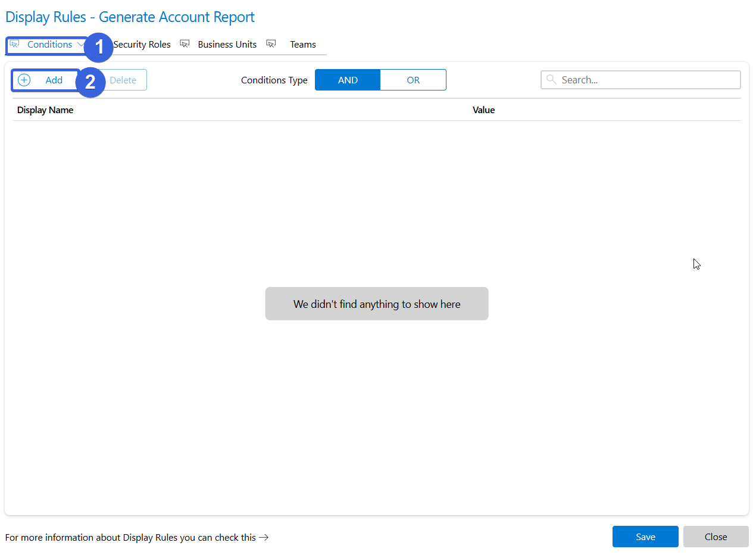Screen dimensions: 756x555
Task: Click the arrow icon after Display Rules info
Action: pos(264,538)
